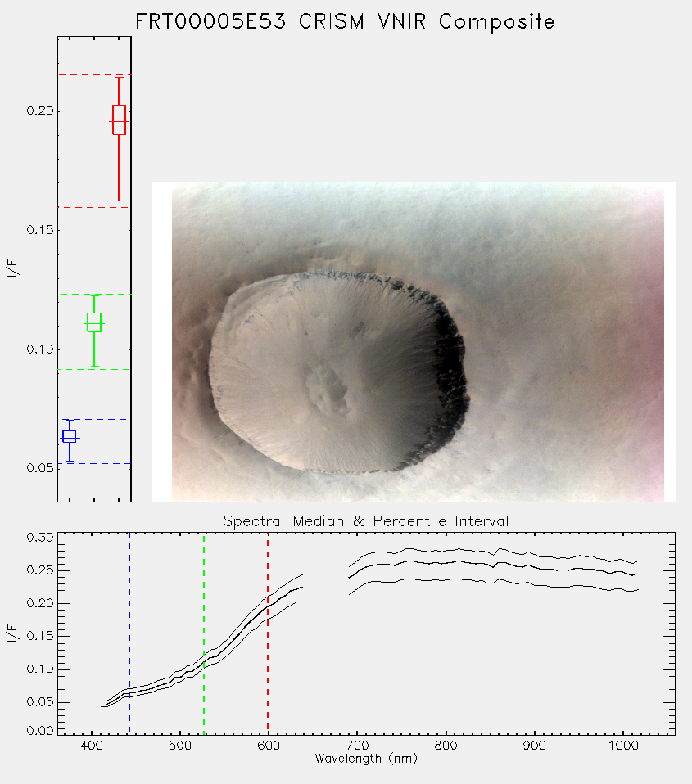This screenshot has width=692, height=784.
Task: Click the Wavelength (nm) axis label
Action: 366,759
